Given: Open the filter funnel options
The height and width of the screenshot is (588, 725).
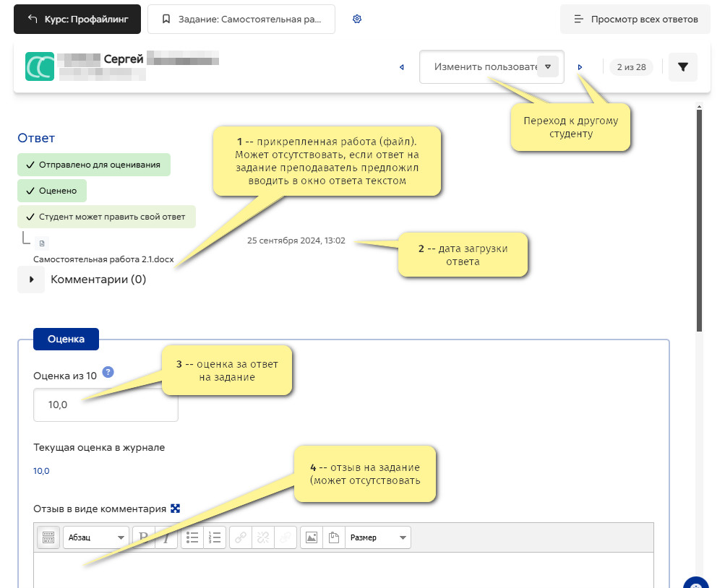Looking at the screenshot, I should pyautogui.click(x=682, y=67).
